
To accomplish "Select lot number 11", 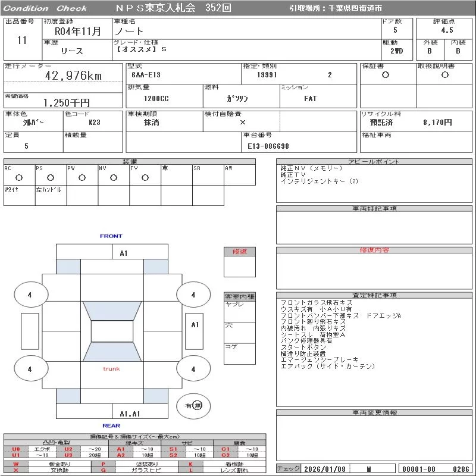I will click(22, 40).
